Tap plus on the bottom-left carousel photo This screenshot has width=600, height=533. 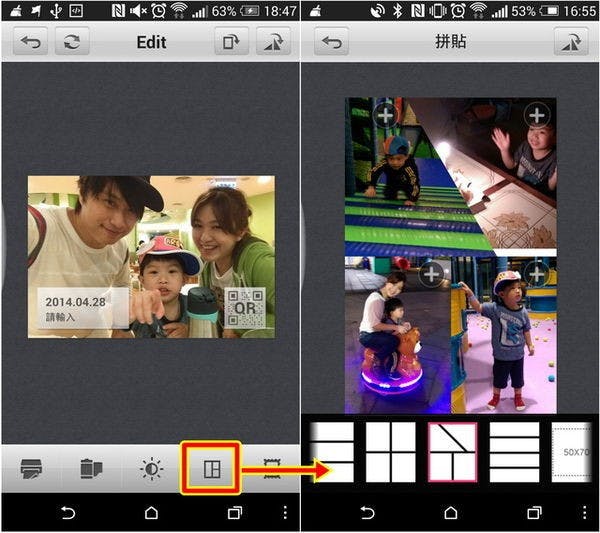pos(431,272)
